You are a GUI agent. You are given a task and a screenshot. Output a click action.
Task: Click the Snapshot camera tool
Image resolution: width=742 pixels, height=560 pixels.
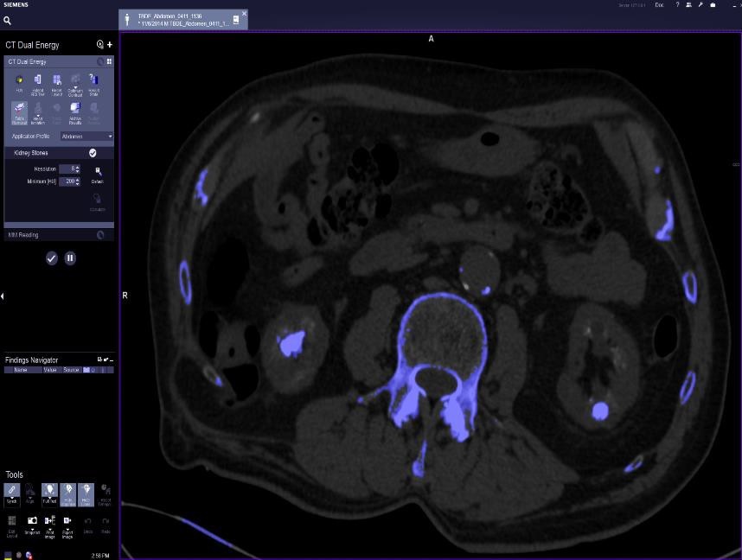(x=32, y=522)
